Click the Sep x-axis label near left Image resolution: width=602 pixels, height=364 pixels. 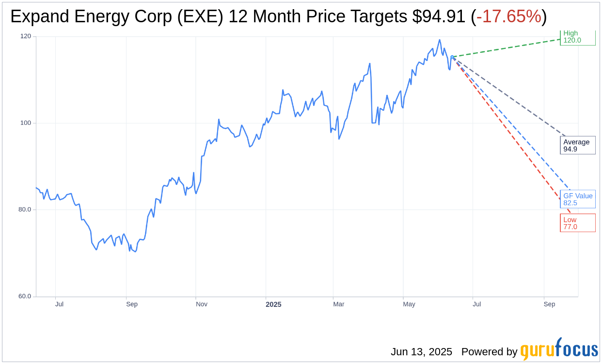132,304
